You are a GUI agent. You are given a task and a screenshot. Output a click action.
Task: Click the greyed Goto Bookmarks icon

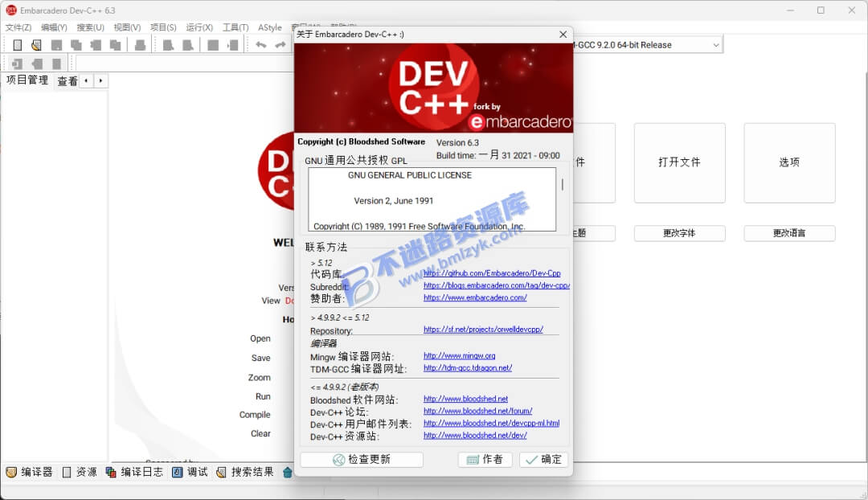[x=56, y=64]
